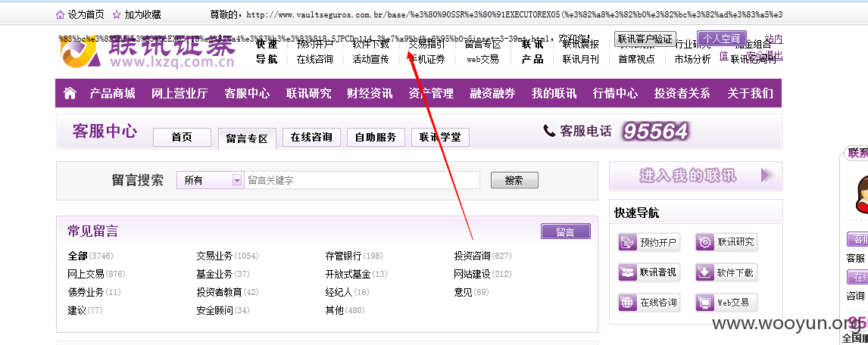Click the home icon in purple navigation bar
This screenshot has height=345, width=868.
pyautogui.click(x=70, y=94)
